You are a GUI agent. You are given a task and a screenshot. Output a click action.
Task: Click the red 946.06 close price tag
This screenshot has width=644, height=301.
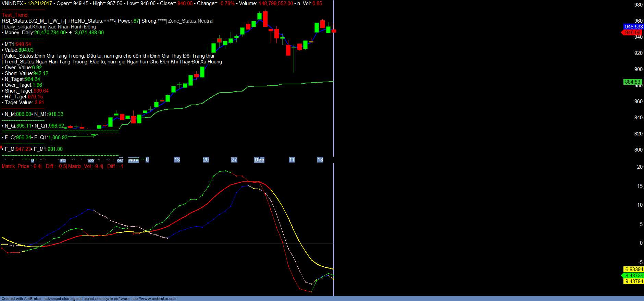(632, 33)
